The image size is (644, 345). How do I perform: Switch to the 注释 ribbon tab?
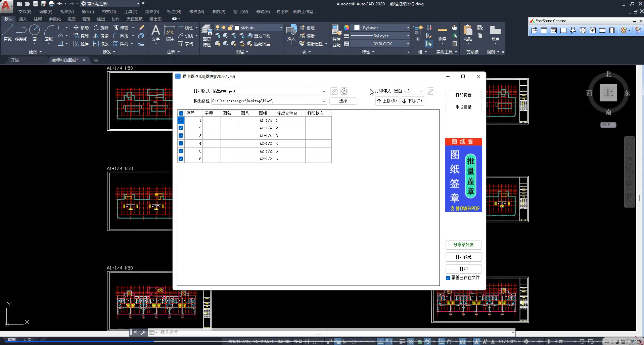point(38,19)
